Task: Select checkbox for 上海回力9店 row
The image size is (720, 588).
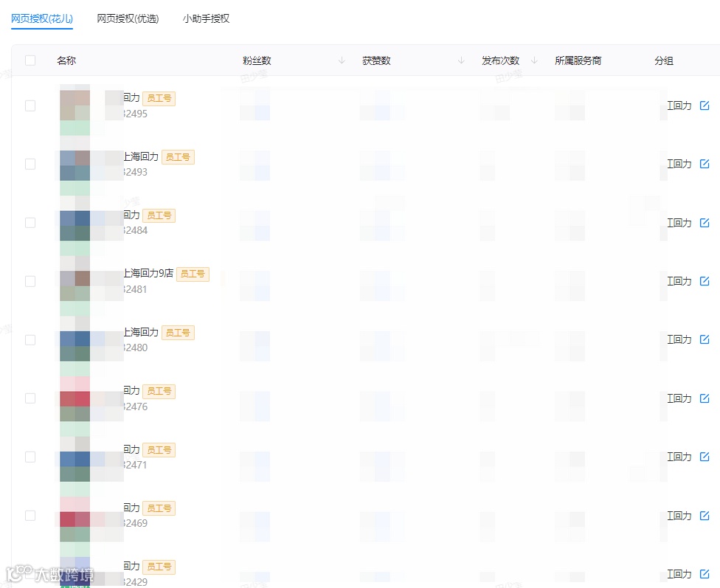Action: [30, 281]
